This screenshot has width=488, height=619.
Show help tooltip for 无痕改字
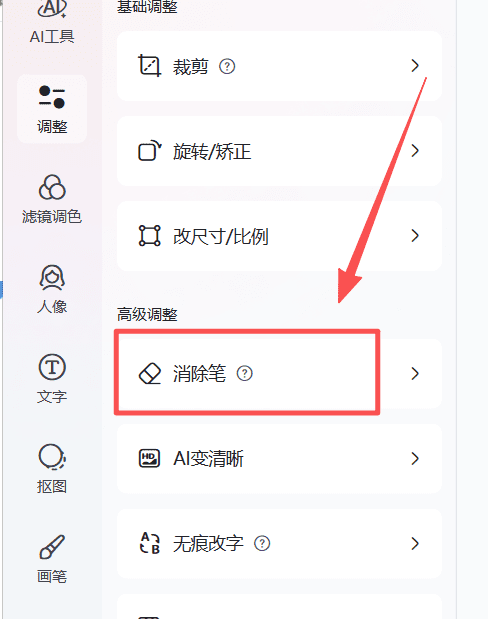(x=262, y=543)
